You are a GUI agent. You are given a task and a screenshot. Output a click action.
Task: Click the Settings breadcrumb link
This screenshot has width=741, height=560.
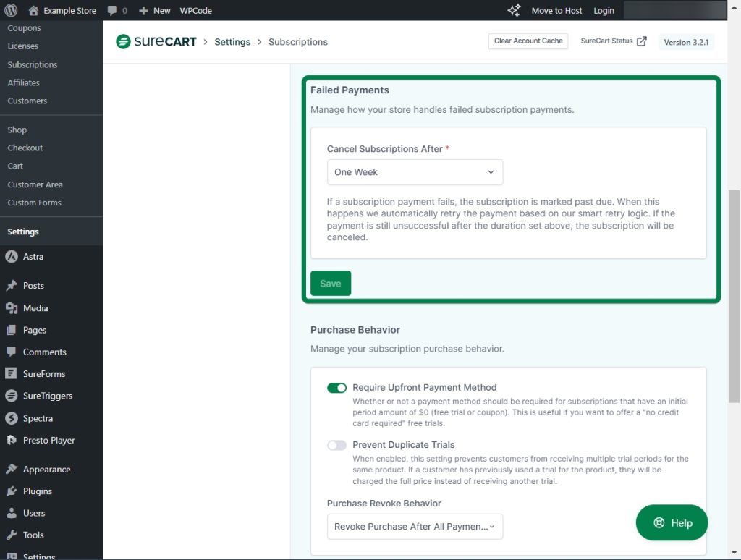[232, 42]
